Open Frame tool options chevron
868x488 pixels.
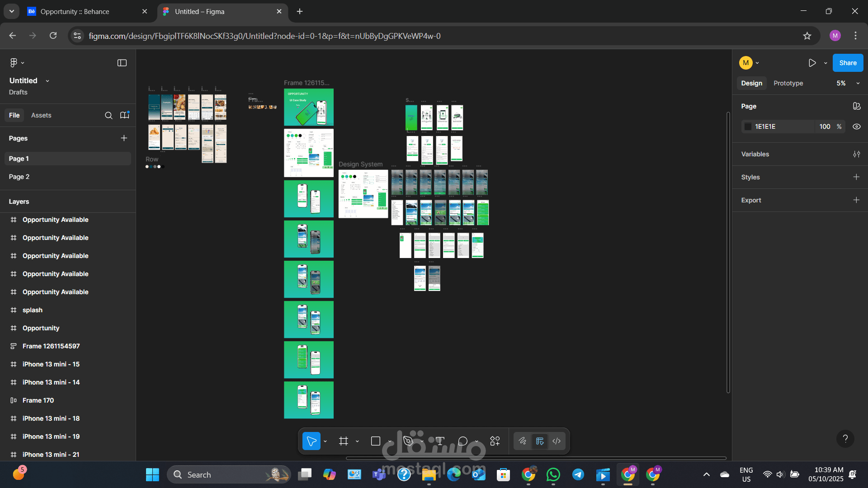click(x=357, y=441)
